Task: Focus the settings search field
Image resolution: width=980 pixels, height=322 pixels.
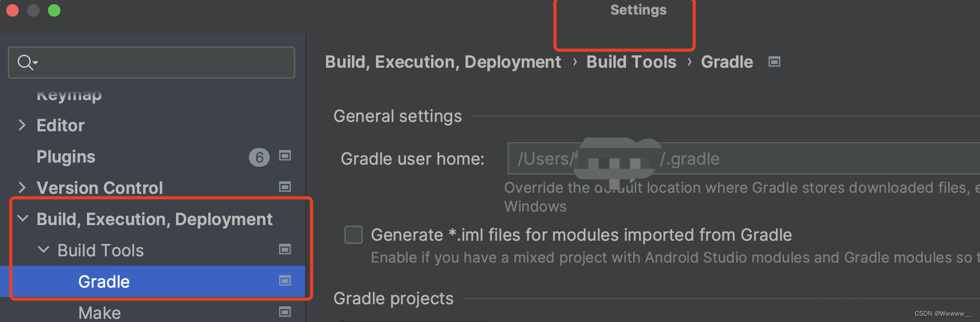Action: pos(161,63)
